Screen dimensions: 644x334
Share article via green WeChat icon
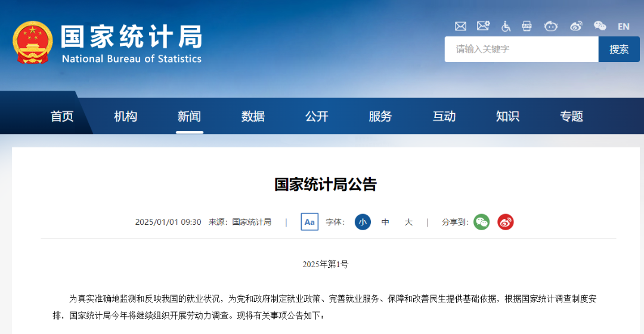pos(481,222)
